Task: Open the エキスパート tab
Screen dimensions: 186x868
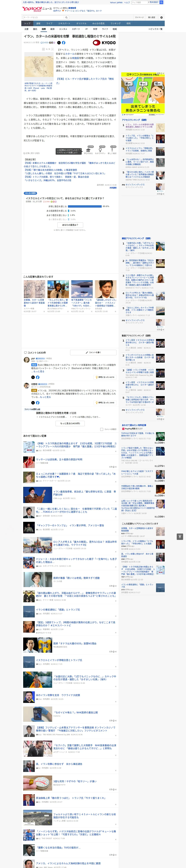Action: pyautogui.click(x=64, y=24)
